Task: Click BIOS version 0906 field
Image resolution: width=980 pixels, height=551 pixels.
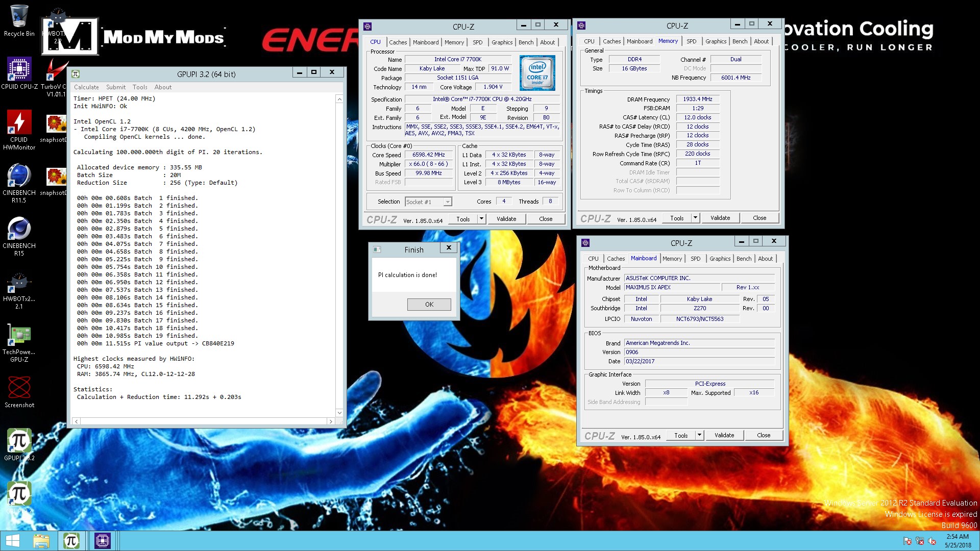Action: point(699,352)
